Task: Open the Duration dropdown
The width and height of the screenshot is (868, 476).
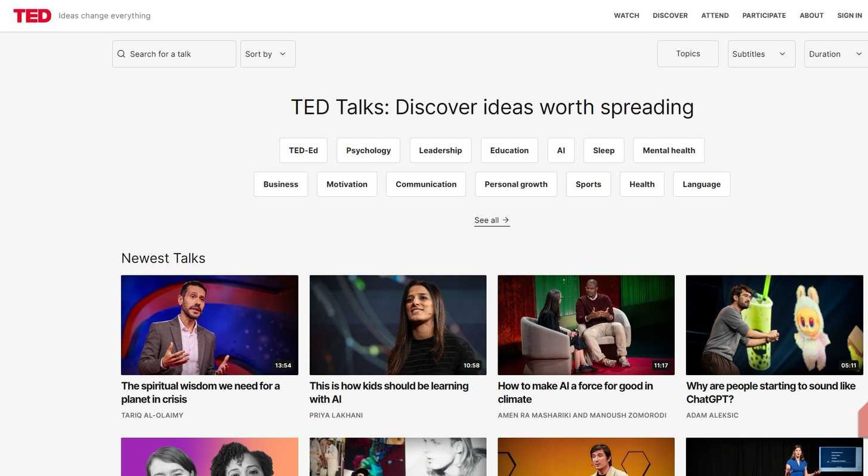Action: 835,54
